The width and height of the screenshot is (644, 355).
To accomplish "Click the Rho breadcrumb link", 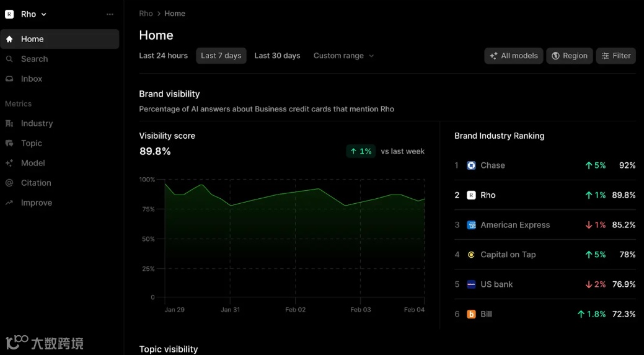I will 146,14.
